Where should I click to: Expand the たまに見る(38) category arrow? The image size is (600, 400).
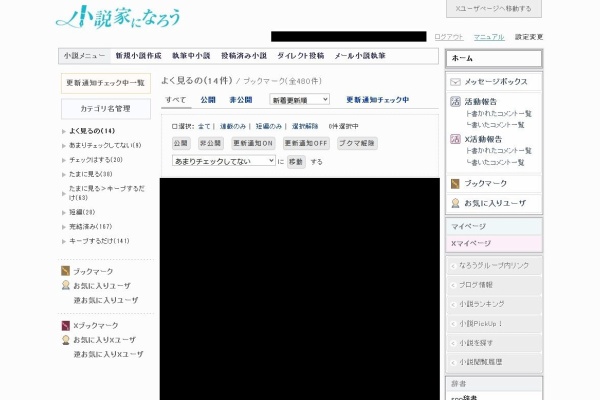(64, 175)
